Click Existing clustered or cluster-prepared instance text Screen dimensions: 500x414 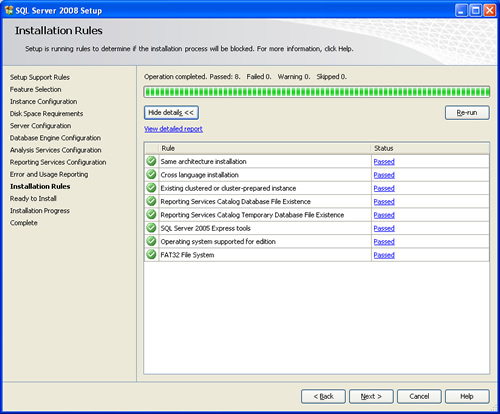click(228, 188)
